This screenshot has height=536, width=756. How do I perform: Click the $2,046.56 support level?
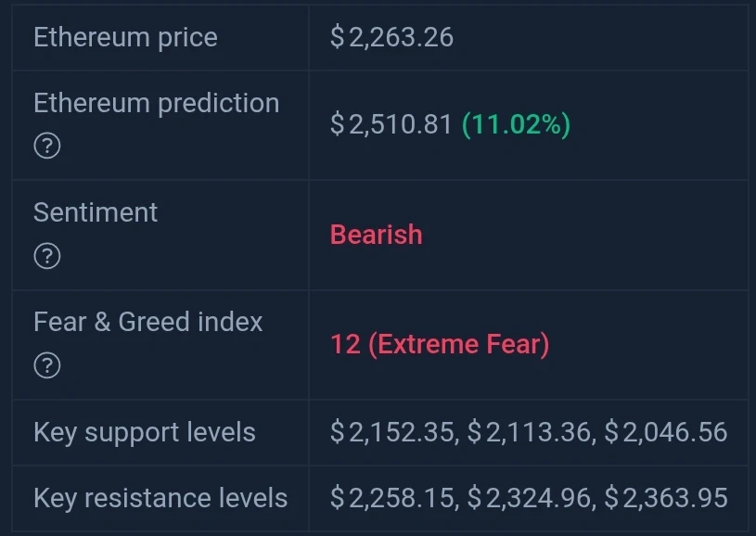point(666,432)
